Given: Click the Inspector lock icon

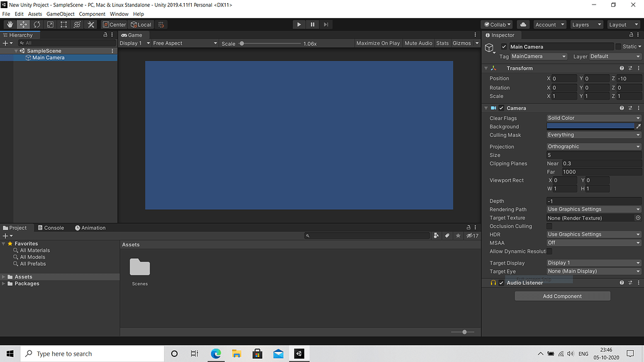Looking at the screenshot, I should [x=630, y=35].
